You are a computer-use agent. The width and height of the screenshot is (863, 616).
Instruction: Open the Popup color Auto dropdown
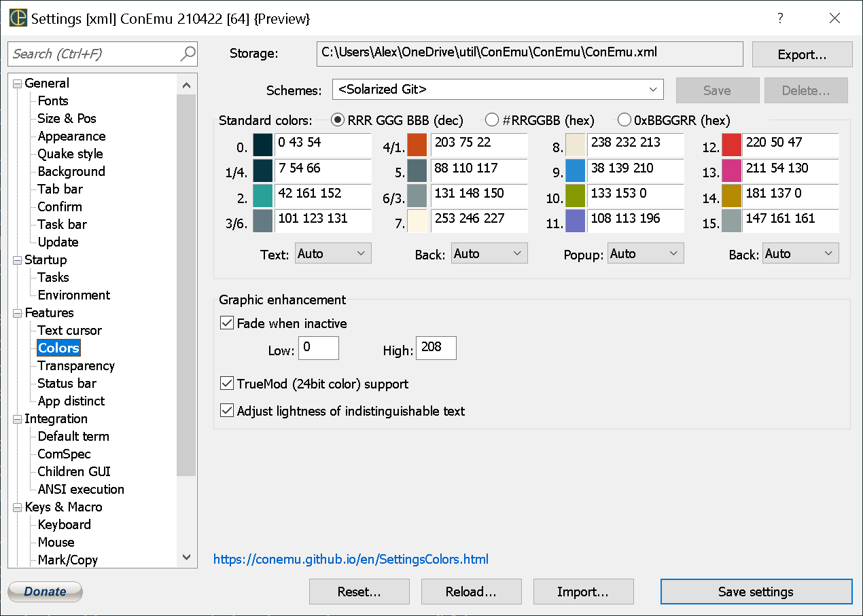645,253
